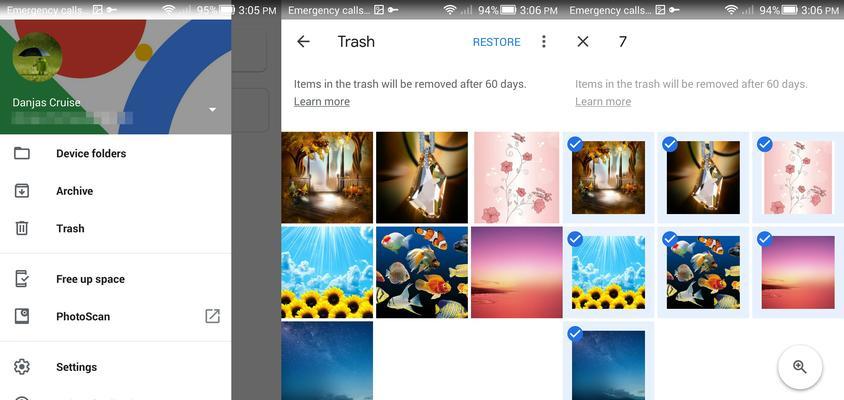Close selection mode with the X icon
Image resolution: width=844 pixels, height=400 pixels.
pyautogui.click(x=583, y=41)
